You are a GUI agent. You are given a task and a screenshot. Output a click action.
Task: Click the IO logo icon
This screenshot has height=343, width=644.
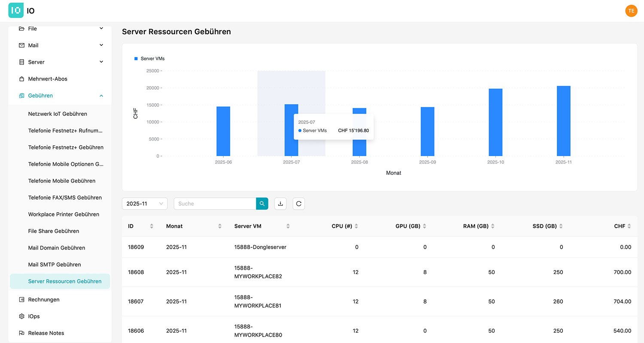pos(16,11)
